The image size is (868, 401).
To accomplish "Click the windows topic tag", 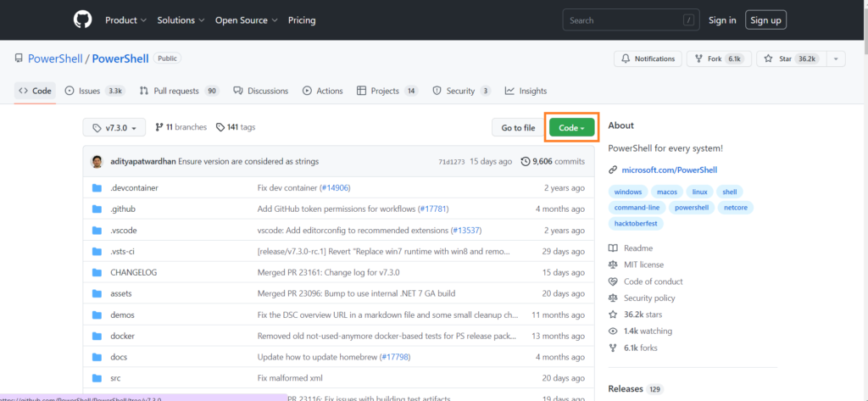I will [628, 192].
